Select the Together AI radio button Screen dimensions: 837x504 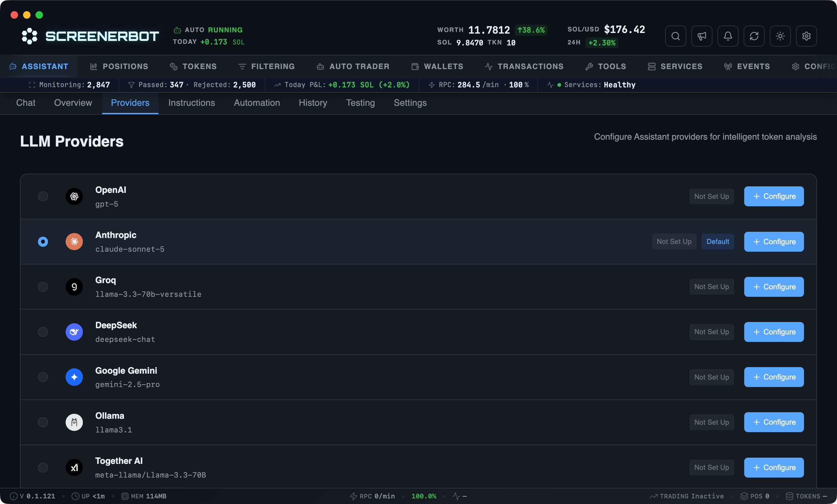pos(43,468)
